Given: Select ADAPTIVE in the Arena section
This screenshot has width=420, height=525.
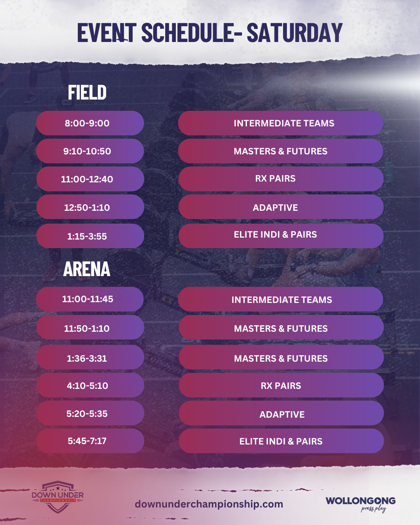Looking at the screenshot, I should [x=281, y=414].
